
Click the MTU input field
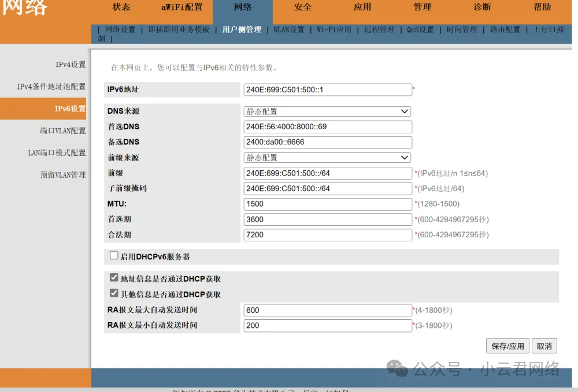pyautogui.click(x=328, y=204)
